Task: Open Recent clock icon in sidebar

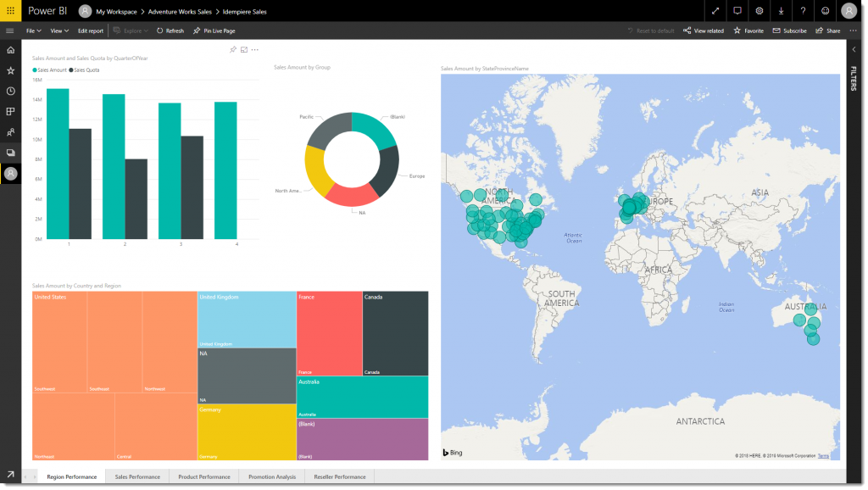Action: (10, 91)
